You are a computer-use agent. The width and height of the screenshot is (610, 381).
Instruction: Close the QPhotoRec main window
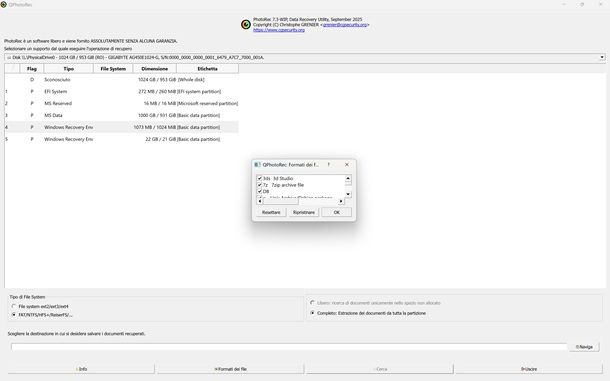pyautogui.click(x=600, y=4)
